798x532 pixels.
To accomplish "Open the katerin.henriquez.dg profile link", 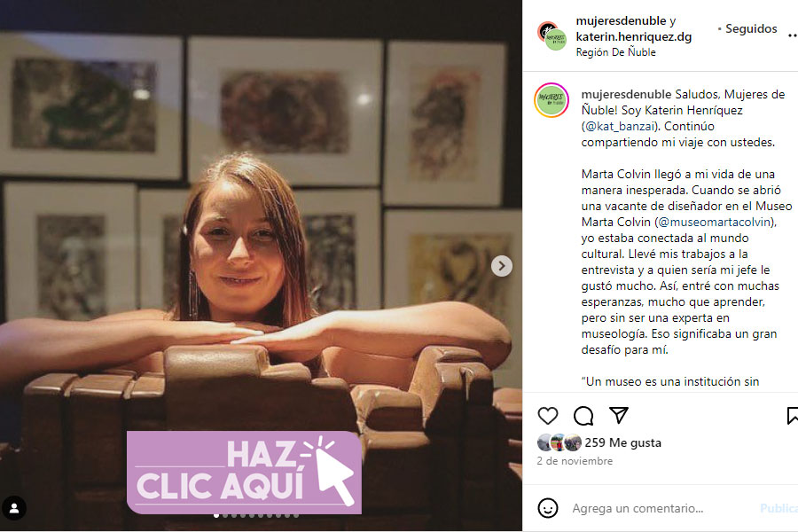I will tap(634, 36).
